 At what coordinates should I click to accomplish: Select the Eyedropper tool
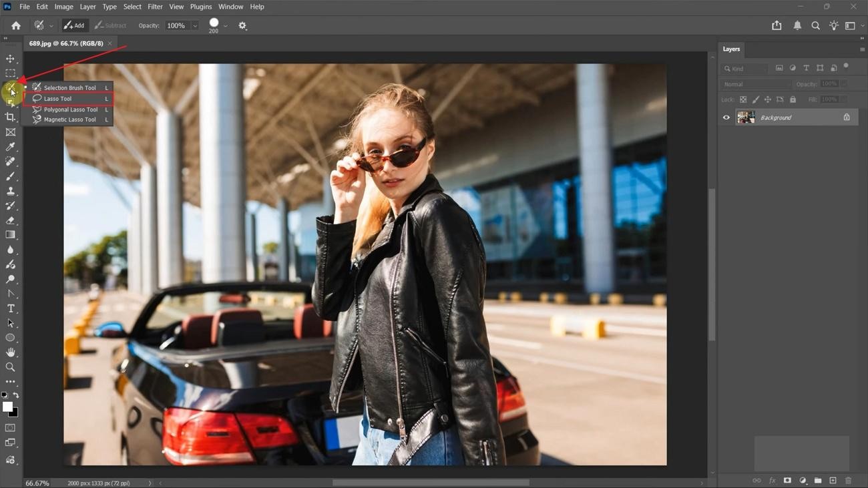tap(10, 147)
